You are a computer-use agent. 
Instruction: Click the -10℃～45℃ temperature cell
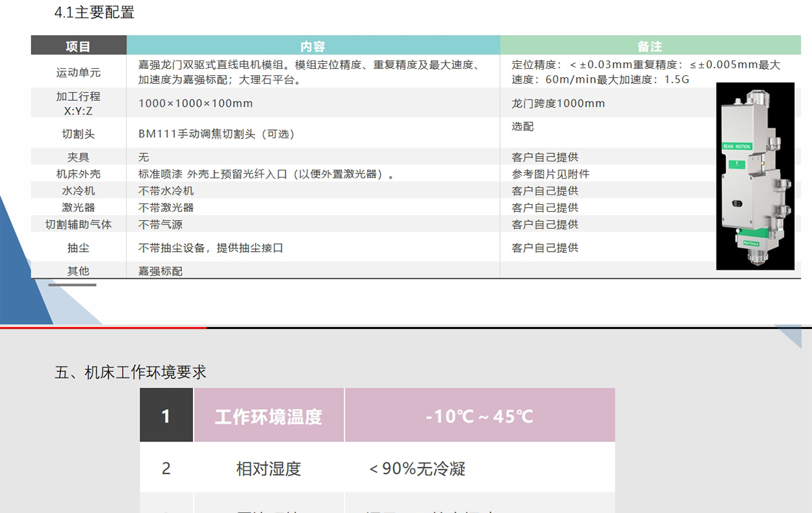pyautogui.click(x=479, y=416)
